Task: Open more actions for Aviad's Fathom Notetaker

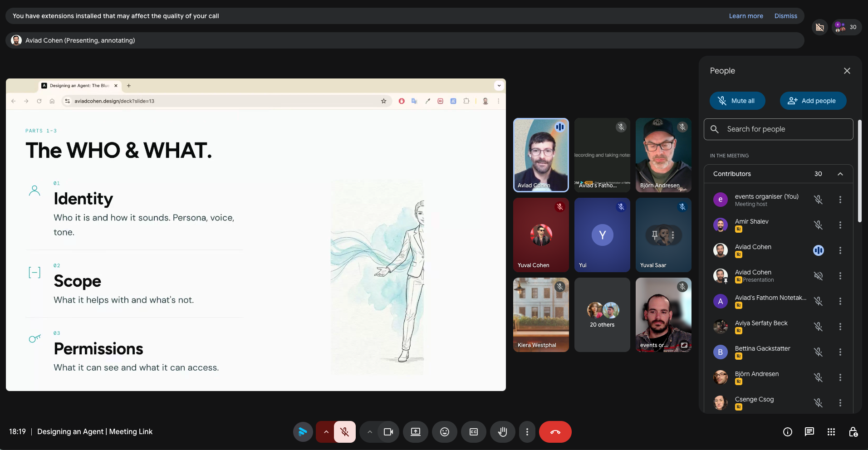Action: pos(840,301)
